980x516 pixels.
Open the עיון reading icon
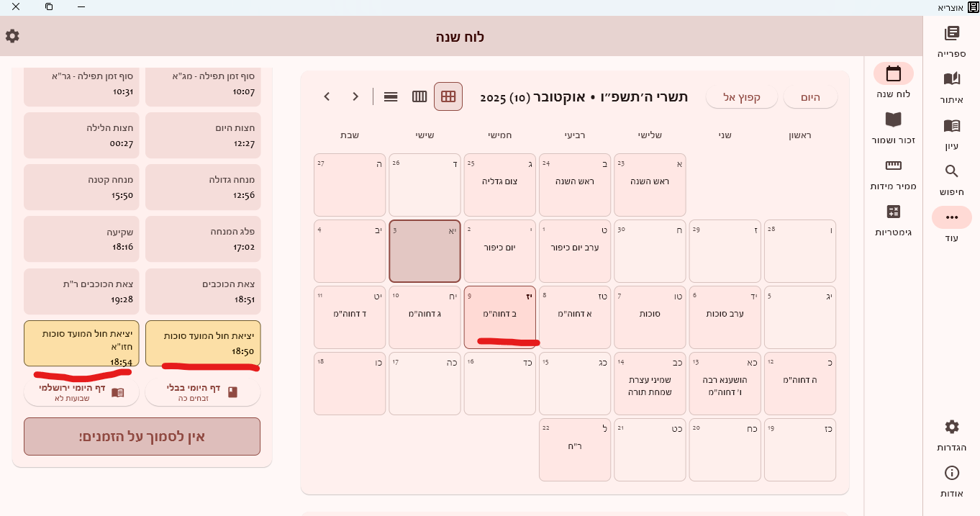point(951,126)
